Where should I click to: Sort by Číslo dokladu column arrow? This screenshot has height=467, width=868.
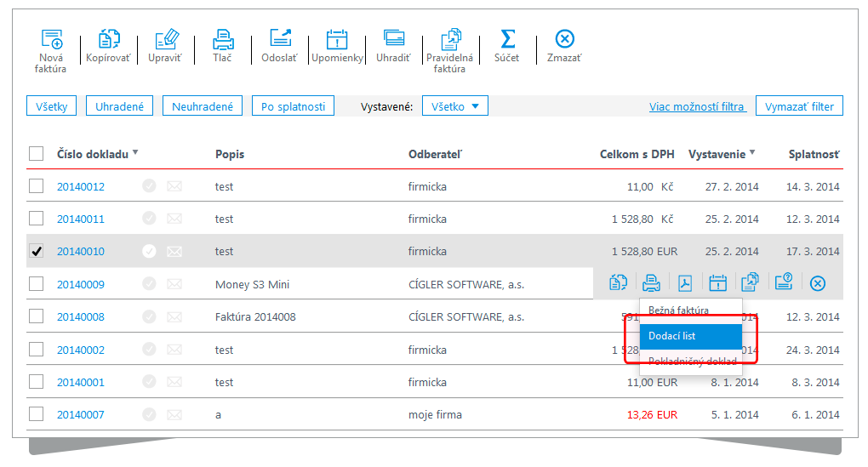(135, 152)
